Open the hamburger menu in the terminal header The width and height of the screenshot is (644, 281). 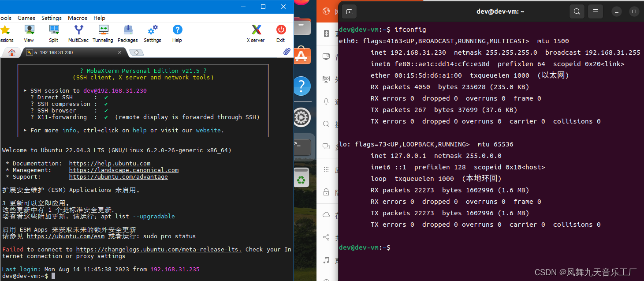pyautogui.click(x=595, y=11)
